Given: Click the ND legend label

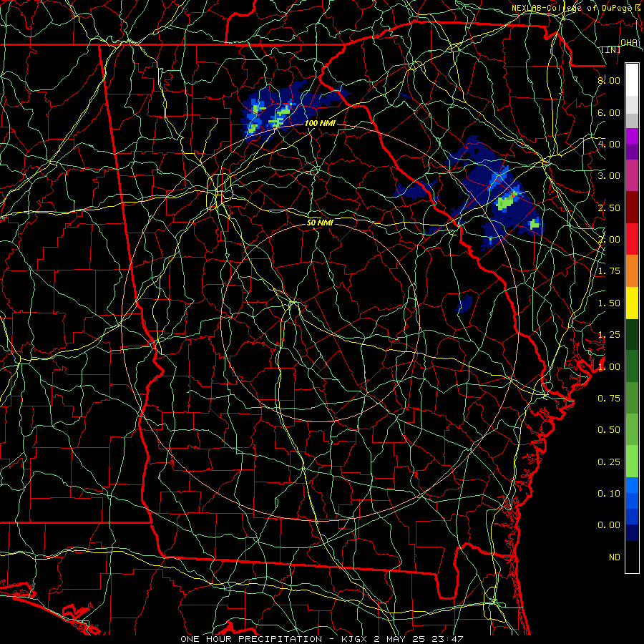Looking at the screenshot, I should click(615, 557).
